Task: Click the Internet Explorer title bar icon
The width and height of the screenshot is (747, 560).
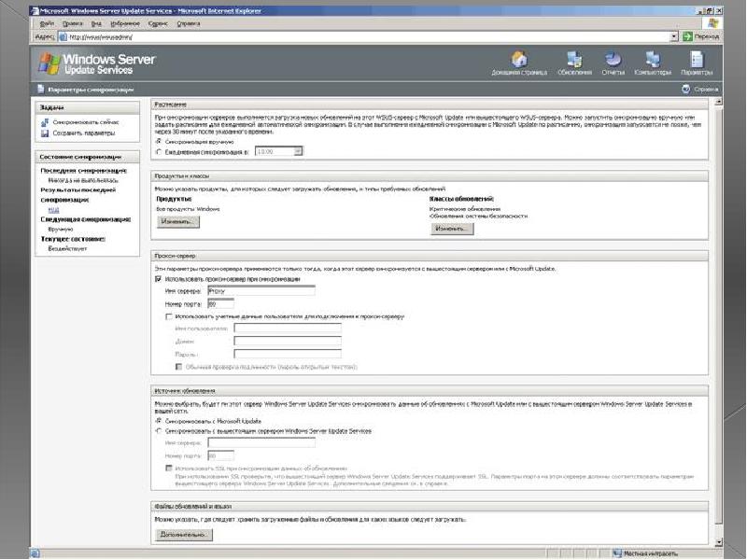Action: point(35,10)
